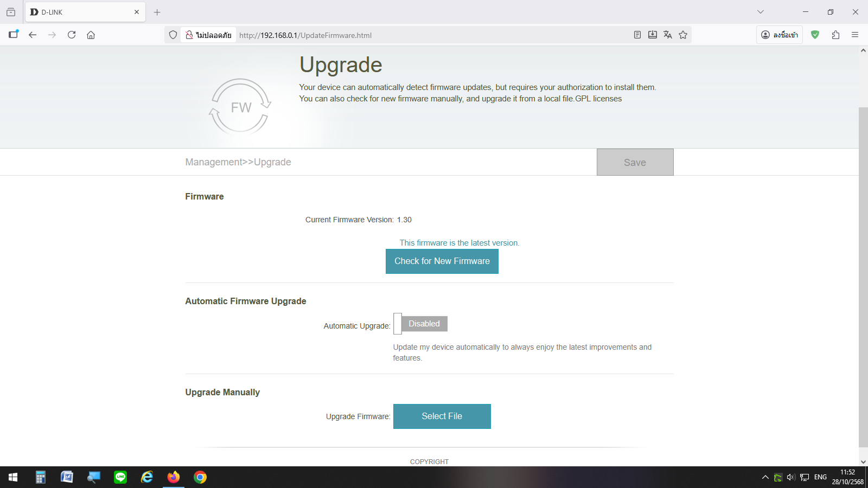This screenshot has width=868, height=488.
Task: Open the translate page icon
Action: (x=668, y=35)
